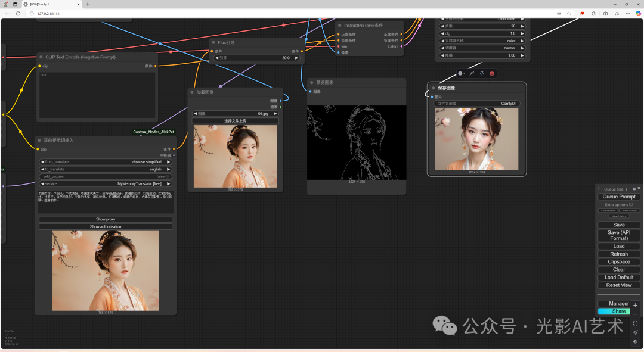Select previous from_translate language

coord(42,161)
